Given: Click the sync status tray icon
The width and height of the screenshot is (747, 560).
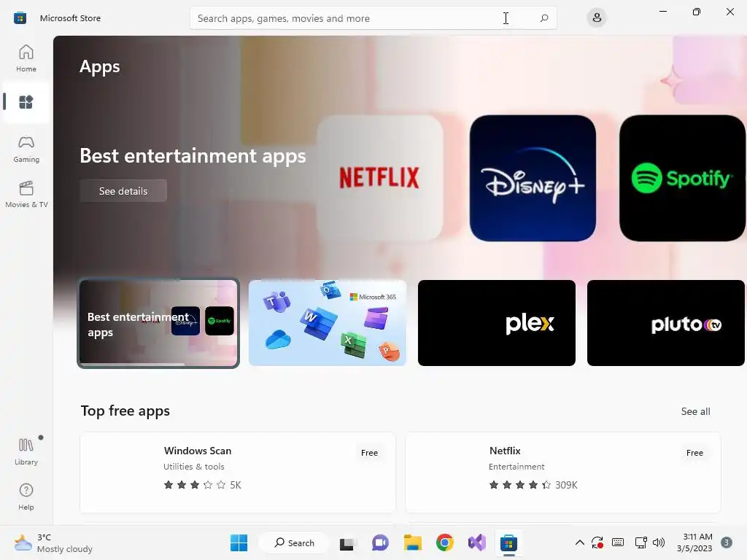Looking at the screenshot, I should pyautogui.click(x=597, y=542).
